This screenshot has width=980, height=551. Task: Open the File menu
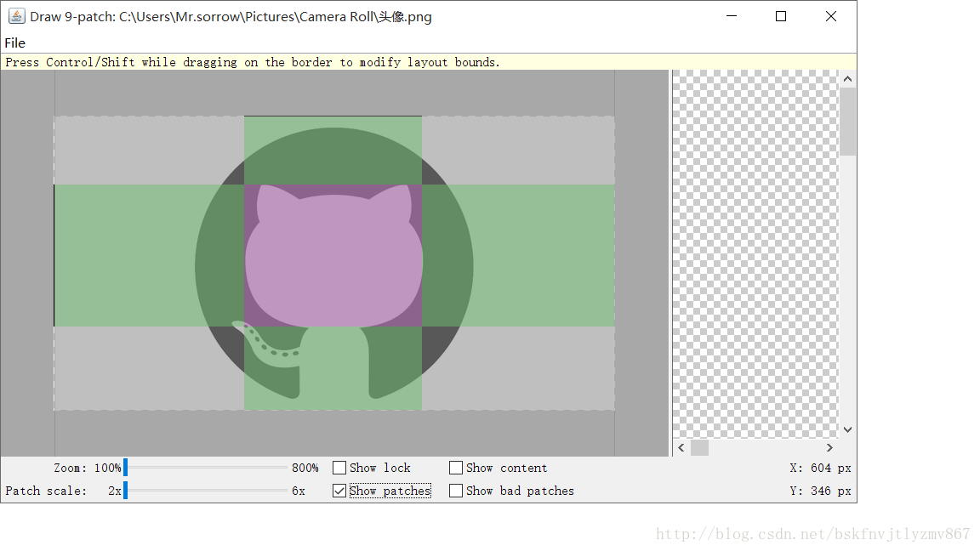pyautogui.click(x=15, y=43)
